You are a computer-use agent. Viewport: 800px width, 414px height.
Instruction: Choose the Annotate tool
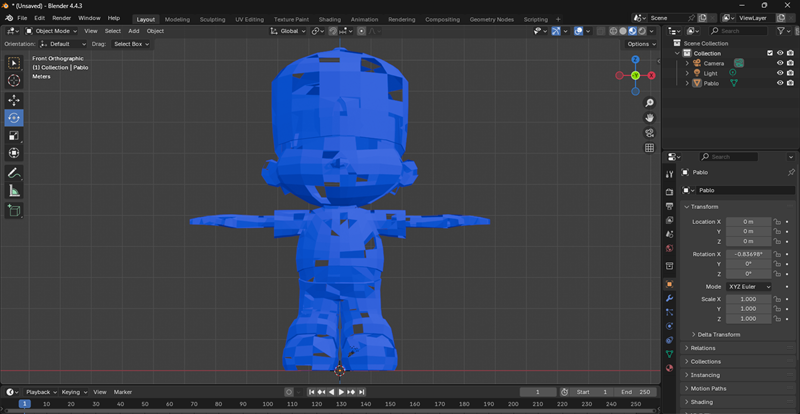(x=14, y=173)
